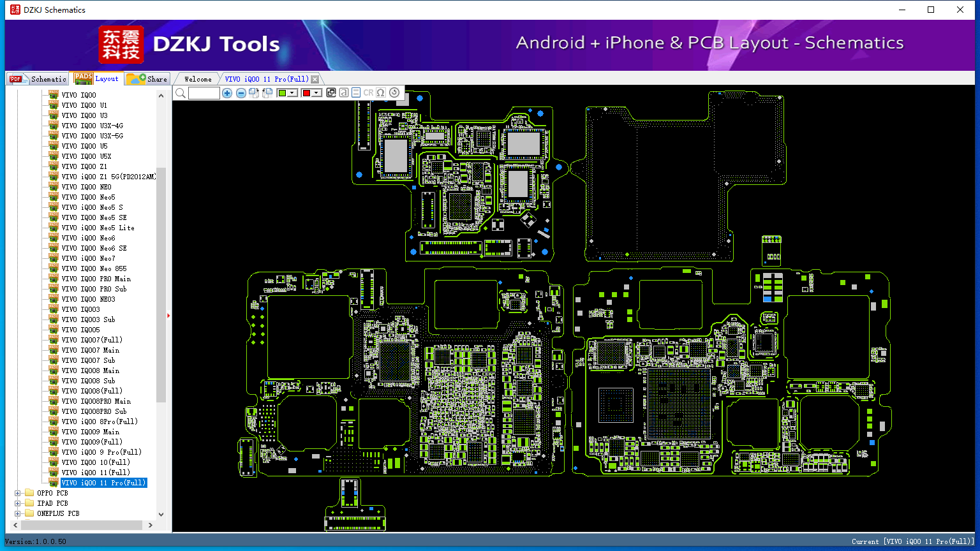
Task: Click the PADS icon beside VIVO IQOO9 Main
Action: coord(54,432)
